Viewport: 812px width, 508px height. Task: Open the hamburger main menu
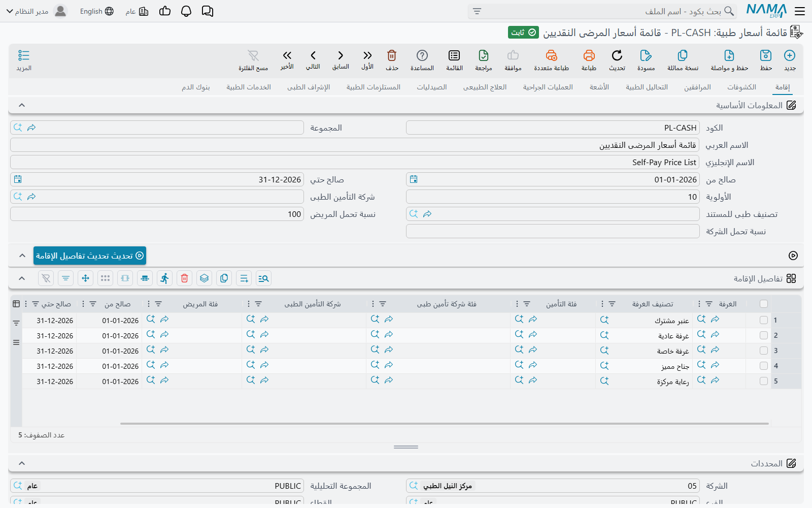(800, 11)
